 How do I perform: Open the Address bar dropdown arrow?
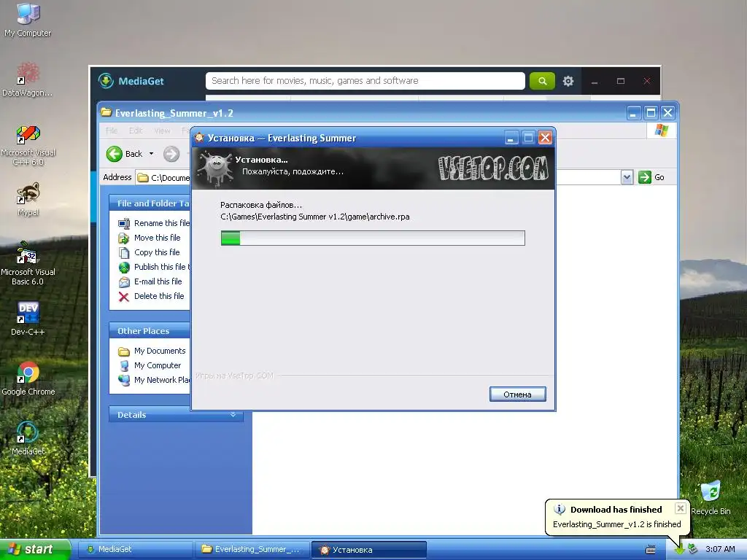point(627,177)
